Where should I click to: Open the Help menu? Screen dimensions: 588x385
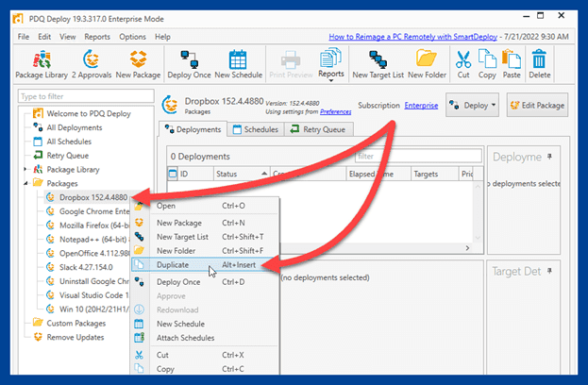162,37
